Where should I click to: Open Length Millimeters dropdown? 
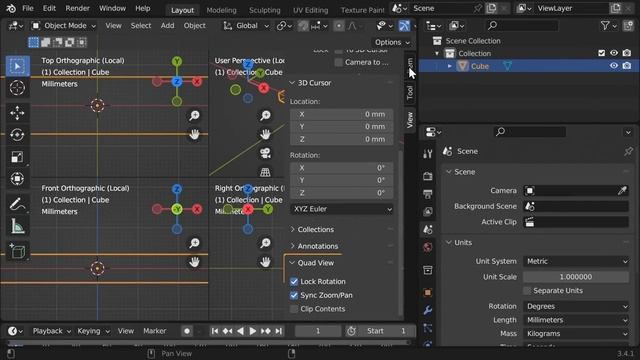pos(576,320)
